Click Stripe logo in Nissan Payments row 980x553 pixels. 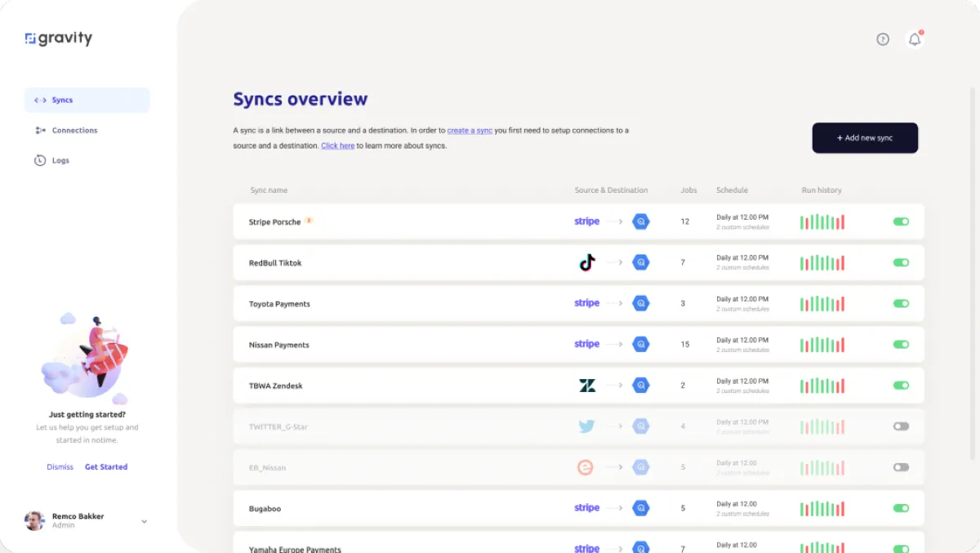tap(587, 344)
